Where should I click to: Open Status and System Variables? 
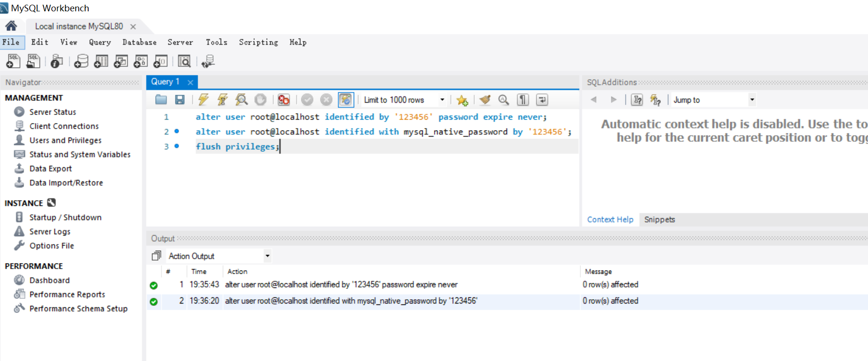pos(80,154)
